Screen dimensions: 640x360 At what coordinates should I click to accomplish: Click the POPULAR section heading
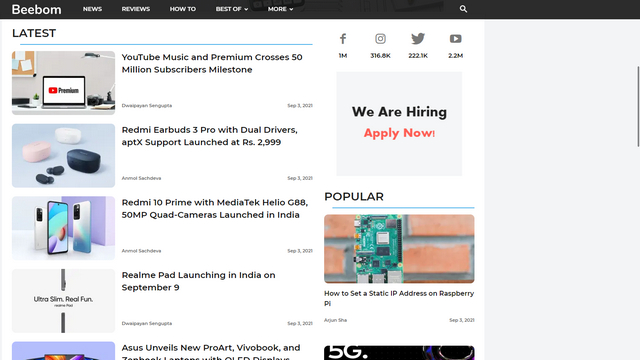pyautogui.click(x=354, y=197)
